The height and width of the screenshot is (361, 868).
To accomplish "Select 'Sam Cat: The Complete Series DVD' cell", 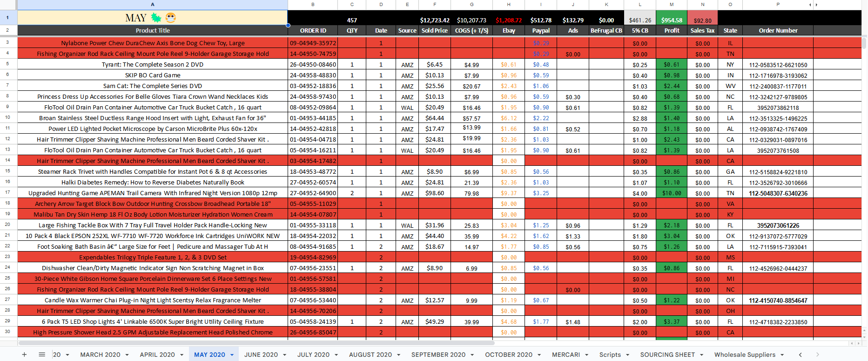I will (153, 86).
